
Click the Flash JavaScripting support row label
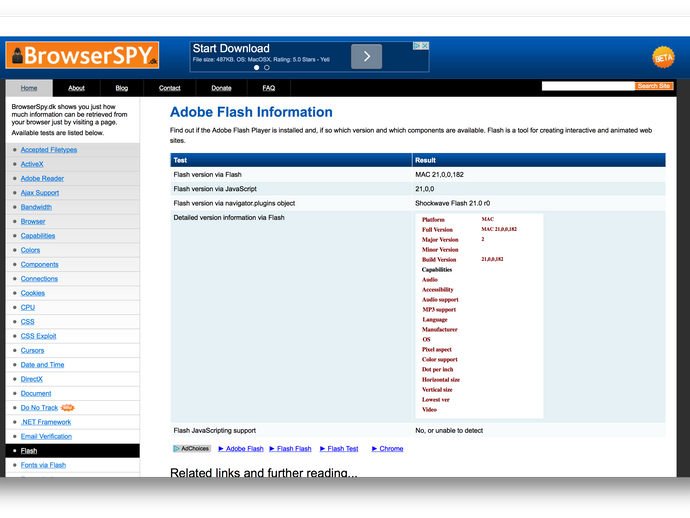[215, 430]
